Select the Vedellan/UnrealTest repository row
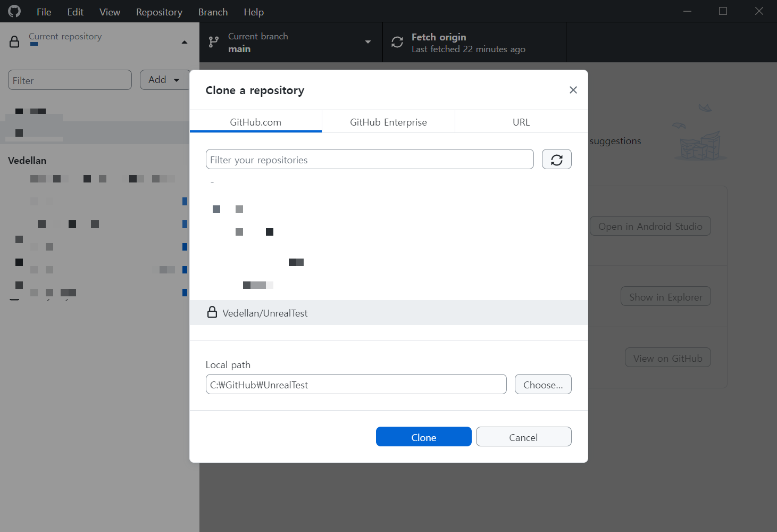The image size is (777, 532). (x=389, y=312)
